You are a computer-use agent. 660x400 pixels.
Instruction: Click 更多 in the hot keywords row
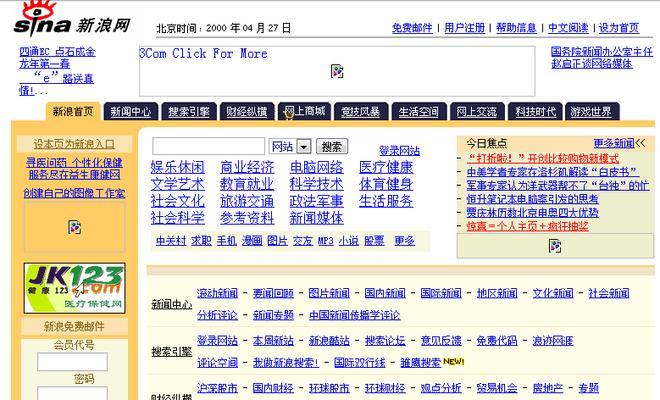pyautogui.click(x=405, y=241)
